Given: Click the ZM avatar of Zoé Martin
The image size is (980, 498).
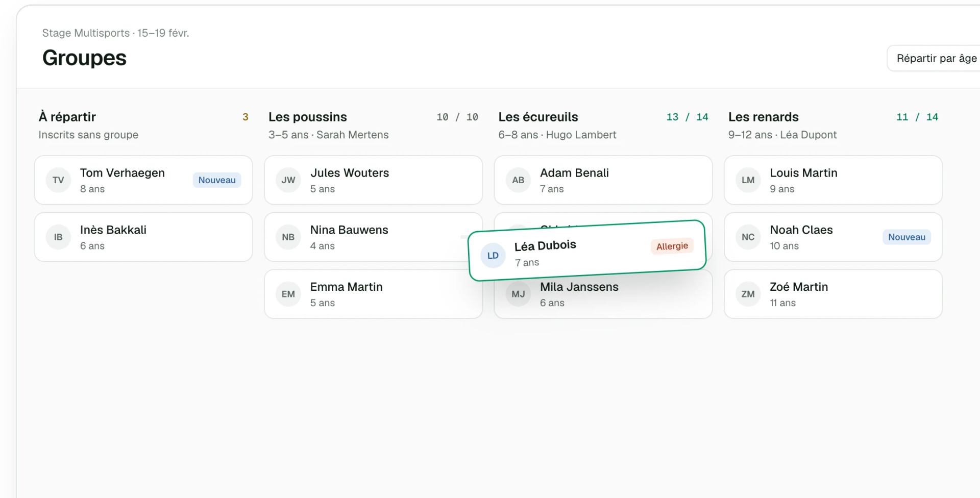Looking at the screenshot, I should [x=748, y=294].
